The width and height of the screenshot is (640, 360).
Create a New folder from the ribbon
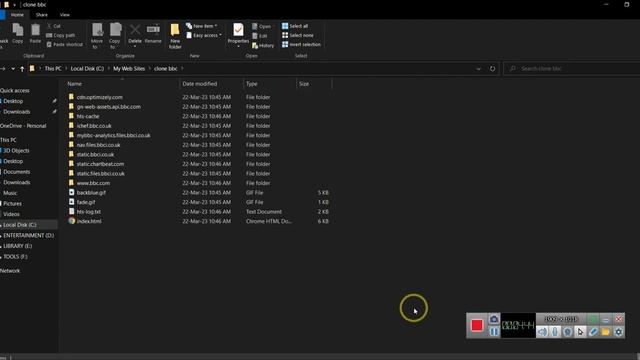click(x=175, y=36)
